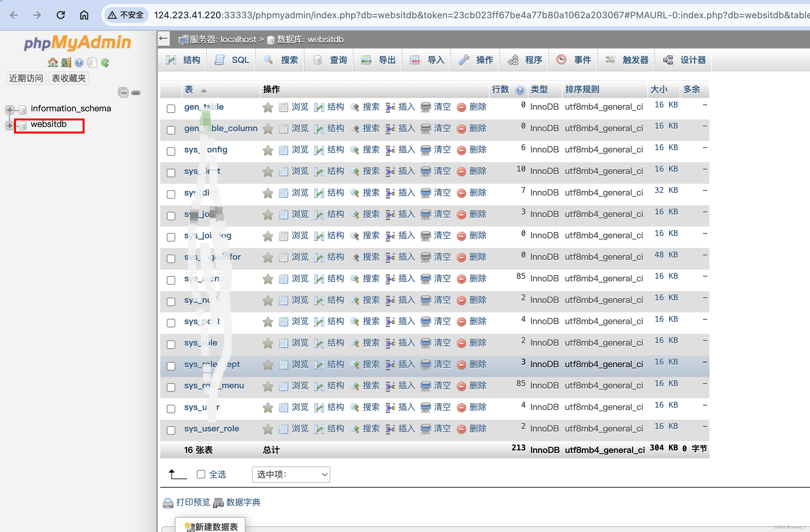Image resolution: width=810 pixels, height=532 pixels.
Task: Click the 打印预览 print preview link
Action: point(193,502)
